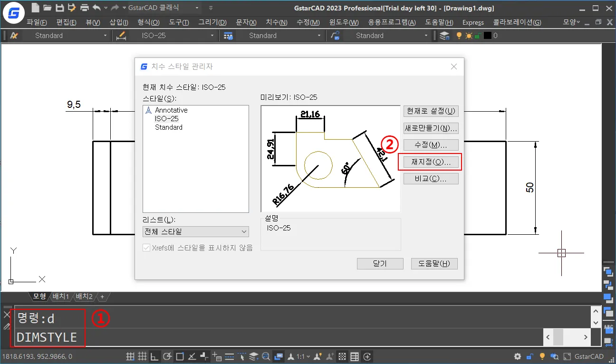Click the Save As icon
The image size is (616, 364).
[x=72, y=8]
